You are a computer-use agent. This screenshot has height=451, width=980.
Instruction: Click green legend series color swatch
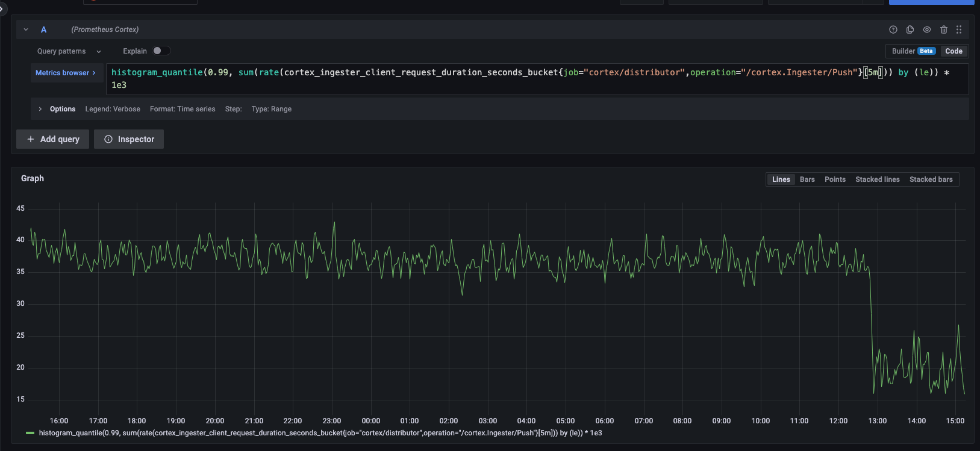click(x=30, y=433)
